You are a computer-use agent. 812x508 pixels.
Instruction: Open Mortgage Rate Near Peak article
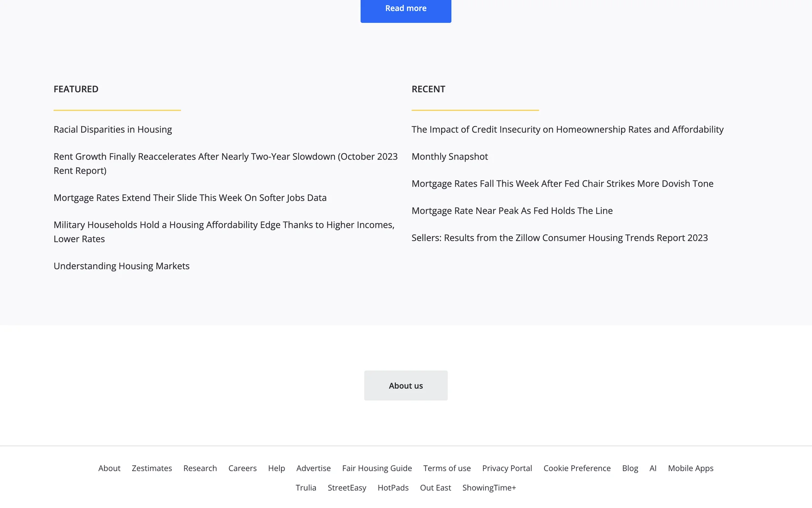(x=512, y=211)
